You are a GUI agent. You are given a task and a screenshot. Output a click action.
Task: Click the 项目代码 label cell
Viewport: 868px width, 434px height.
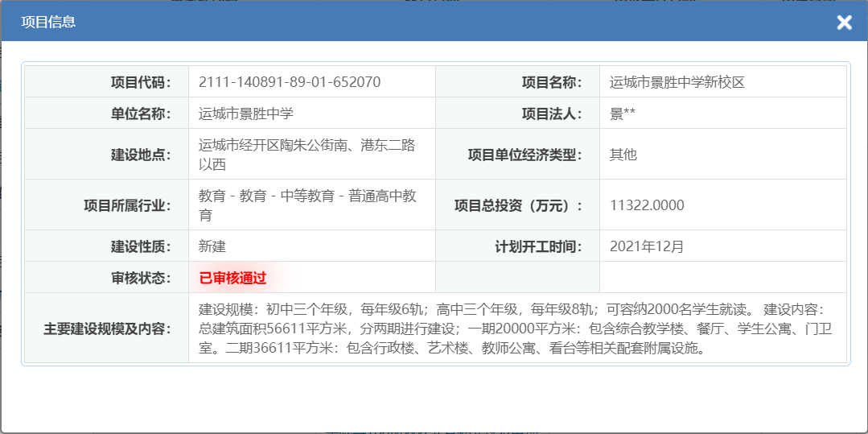click(x=141, y=82)
